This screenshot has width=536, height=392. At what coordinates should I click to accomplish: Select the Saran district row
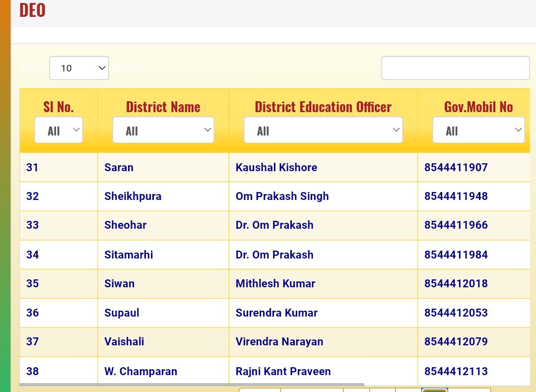[119, 167]
